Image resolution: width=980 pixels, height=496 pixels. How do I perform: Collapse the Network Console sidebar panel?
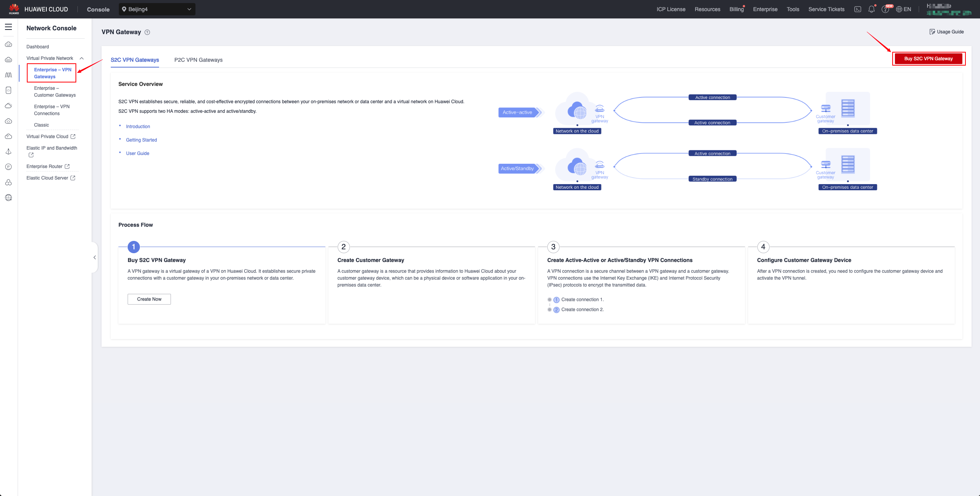coord(94,257)
